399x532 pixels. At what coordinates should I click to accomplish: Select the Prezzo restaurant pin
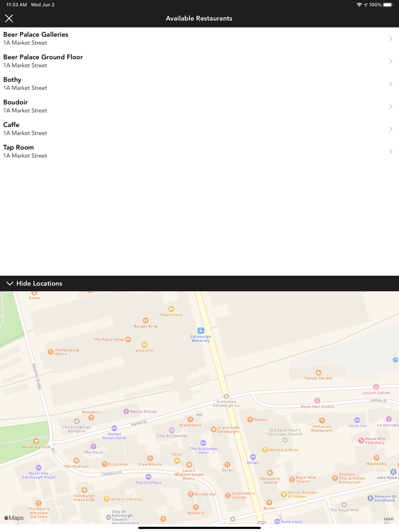tap(250, 420)
